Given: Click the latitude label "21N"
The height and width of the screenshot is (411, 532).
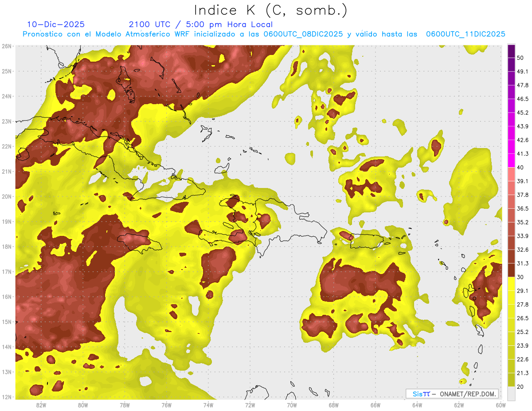Looking at the screenshot, I should click(7, 171).
